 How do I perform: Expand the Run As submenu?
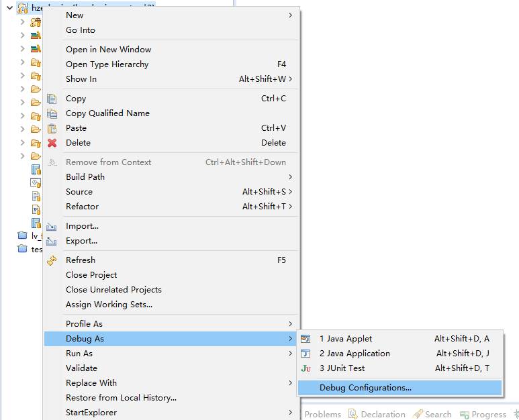click(x=171, y=354)
